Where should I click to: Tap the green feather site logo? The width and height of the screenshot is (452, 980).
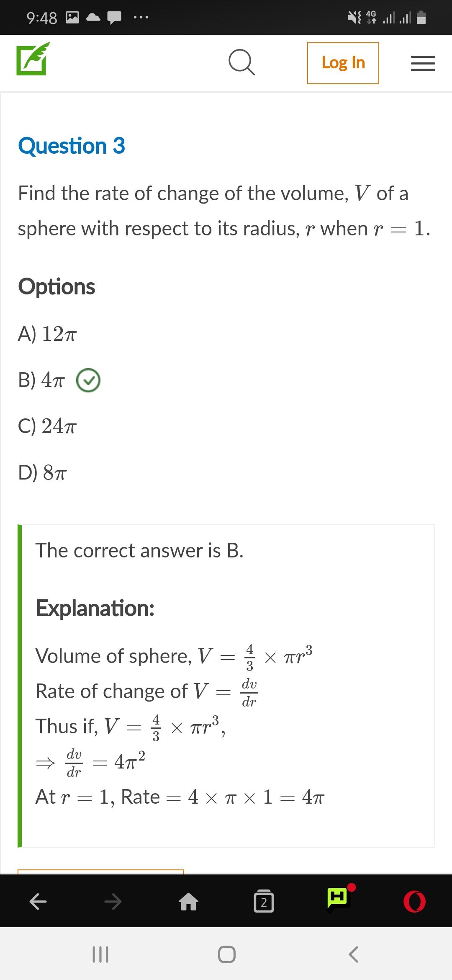33,59
